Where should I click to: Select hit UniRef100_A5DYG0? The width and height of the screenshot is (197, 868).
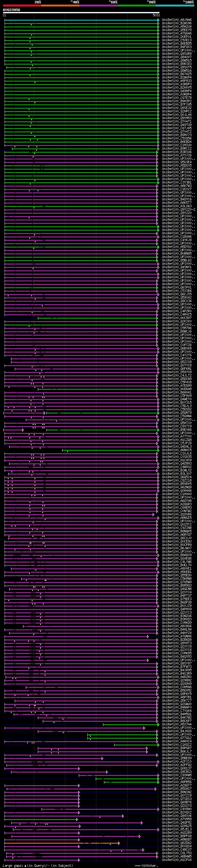[177, 247]
